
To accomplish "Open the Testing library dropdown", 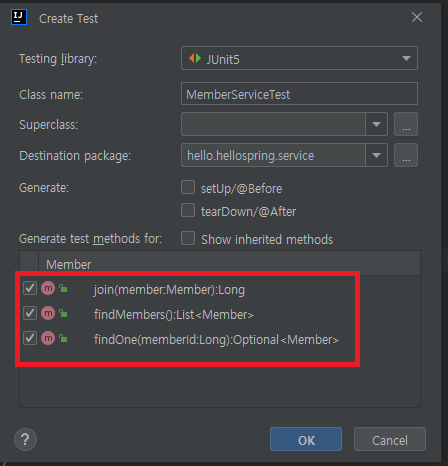I will (x=299, y=58).
